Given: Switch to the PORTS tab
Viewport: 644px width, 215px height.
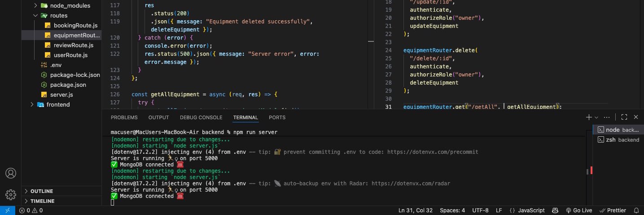Looking at the screenshot, I should 277,117.
